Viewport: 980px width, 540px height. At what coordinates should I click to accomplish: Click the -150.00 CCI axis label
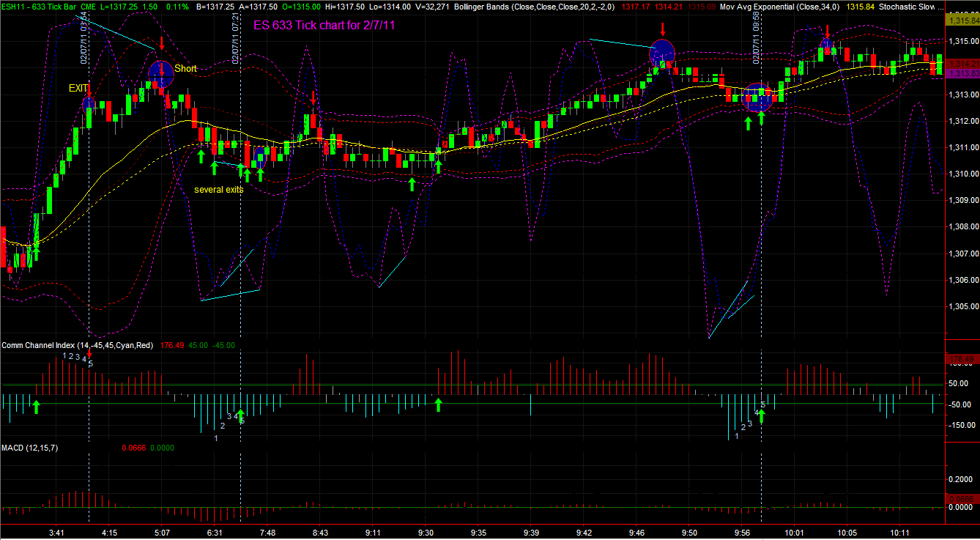962,424
